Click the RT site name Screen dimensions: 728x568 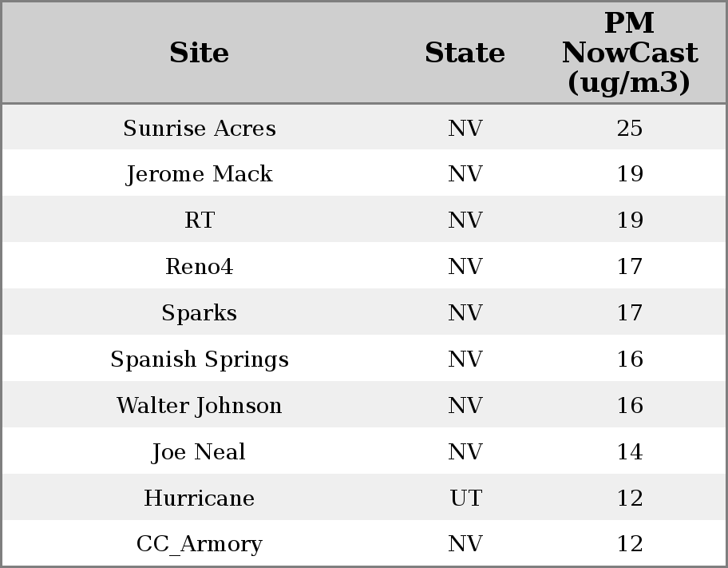click(x=200, y=220)
